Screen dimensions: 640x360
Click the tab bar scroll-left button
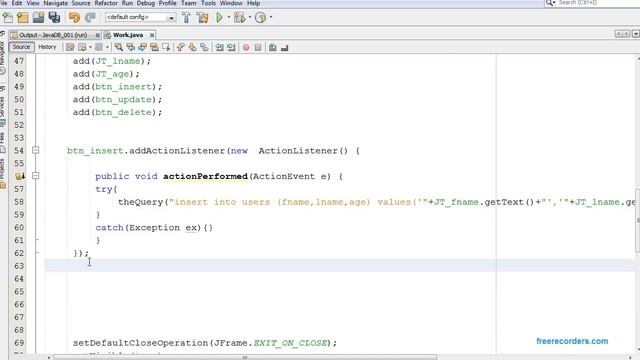[x=619, y=34]
